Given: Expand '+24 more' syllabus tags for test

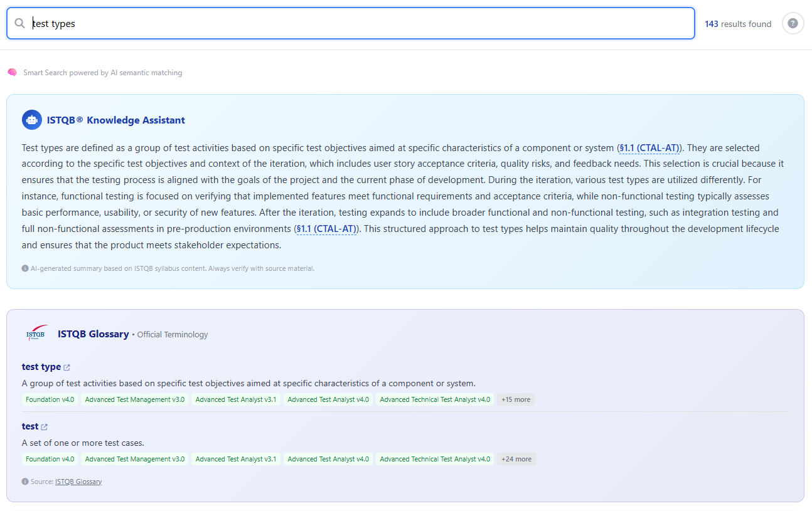Looking at the screenshot, I should click(x=516, y=459).
